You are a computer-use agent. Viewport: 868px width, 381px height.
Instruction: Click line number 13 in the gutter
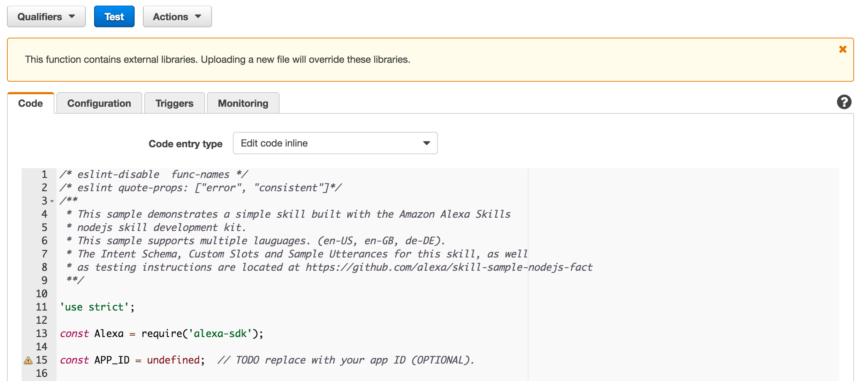41,334
